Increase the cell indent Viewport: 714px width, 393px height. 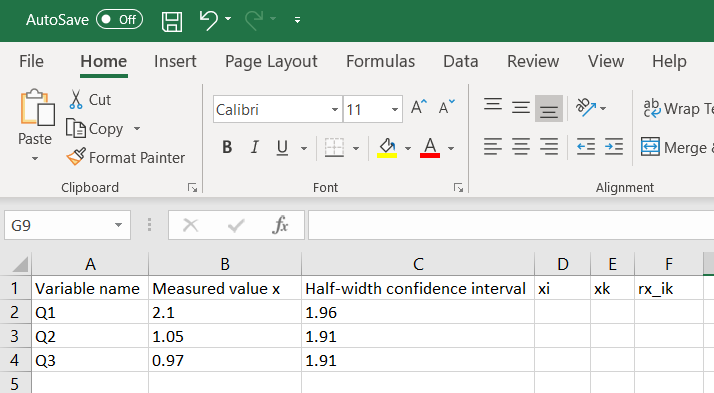click(x=614, y=147)
